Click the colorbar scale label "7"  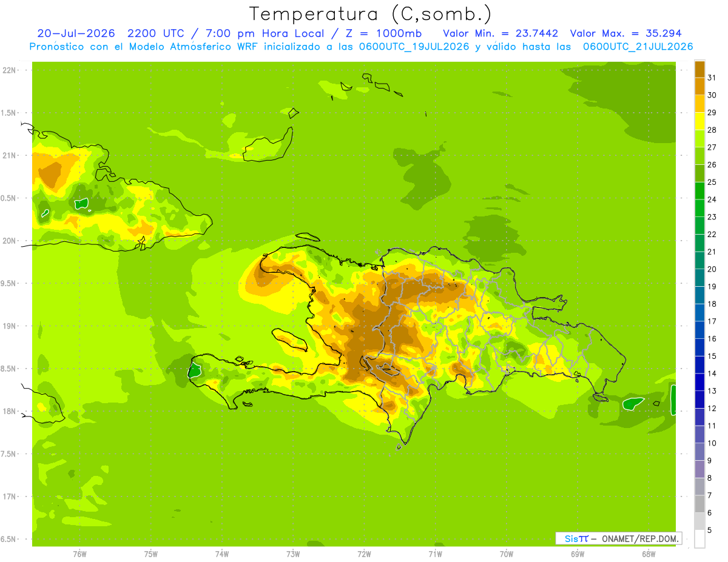(710, 495)
